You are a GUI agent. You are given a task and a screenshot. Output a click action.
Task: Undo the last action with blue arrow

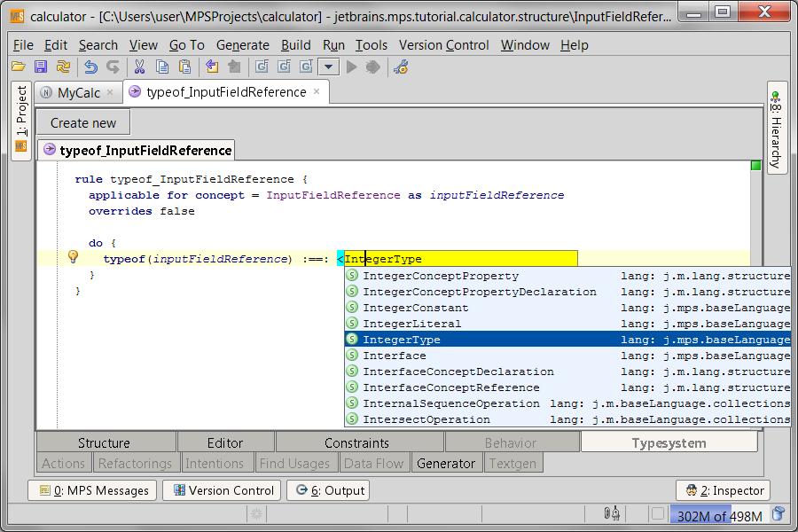[90, 66]
